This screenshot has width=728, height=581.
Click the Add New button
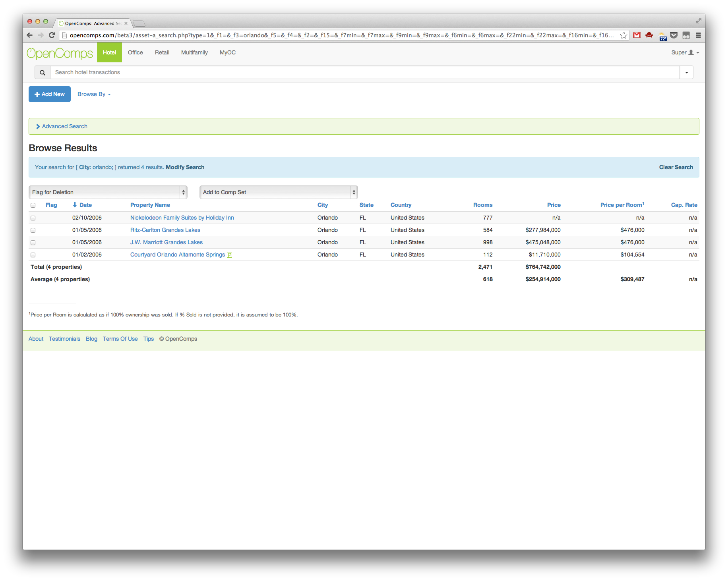tap(50, 94)
